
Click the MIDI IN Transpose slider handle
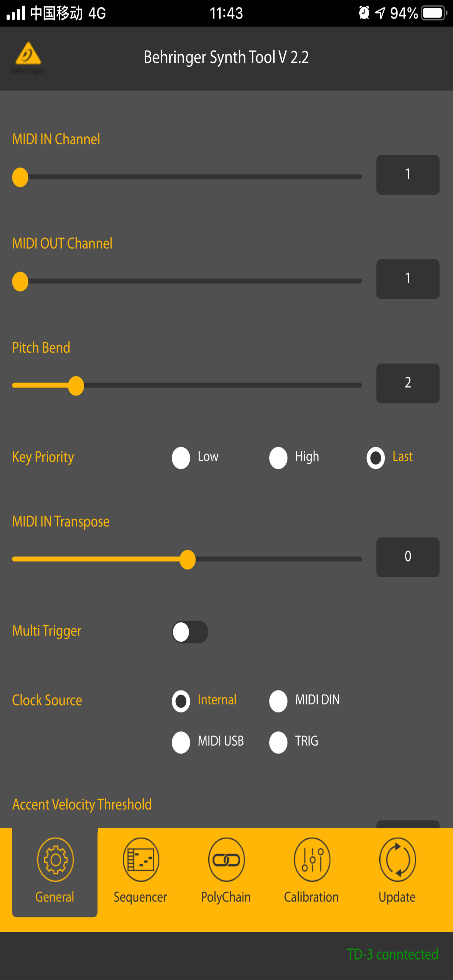point(187,559)
